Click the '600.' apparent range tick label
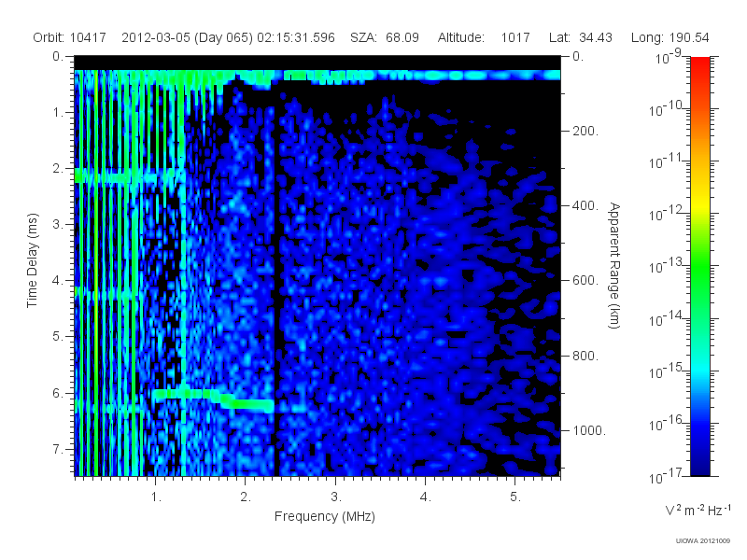Viewport: 747px width, 560px height. (585, 281)
